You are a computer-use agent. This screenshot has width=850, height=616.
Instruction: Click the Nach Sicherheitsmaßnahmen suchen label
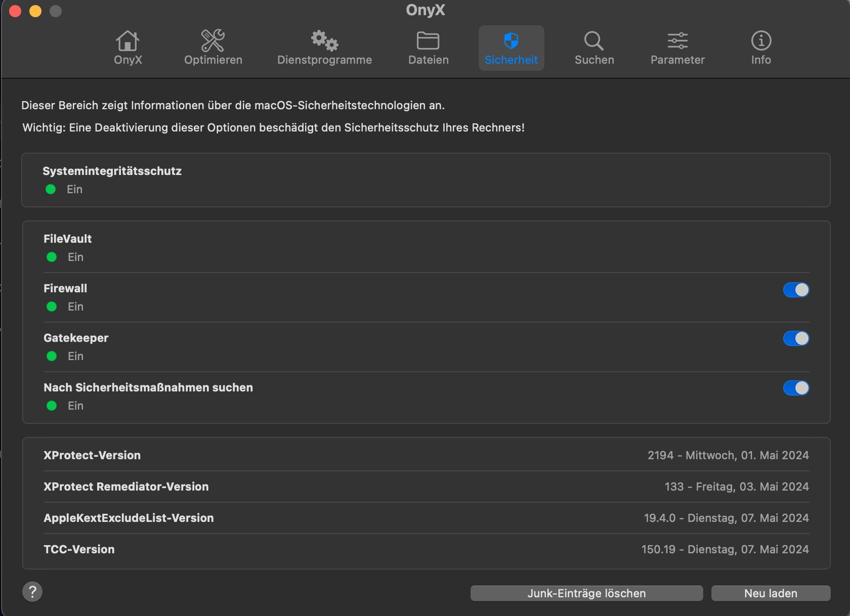(x=148, y=387)
